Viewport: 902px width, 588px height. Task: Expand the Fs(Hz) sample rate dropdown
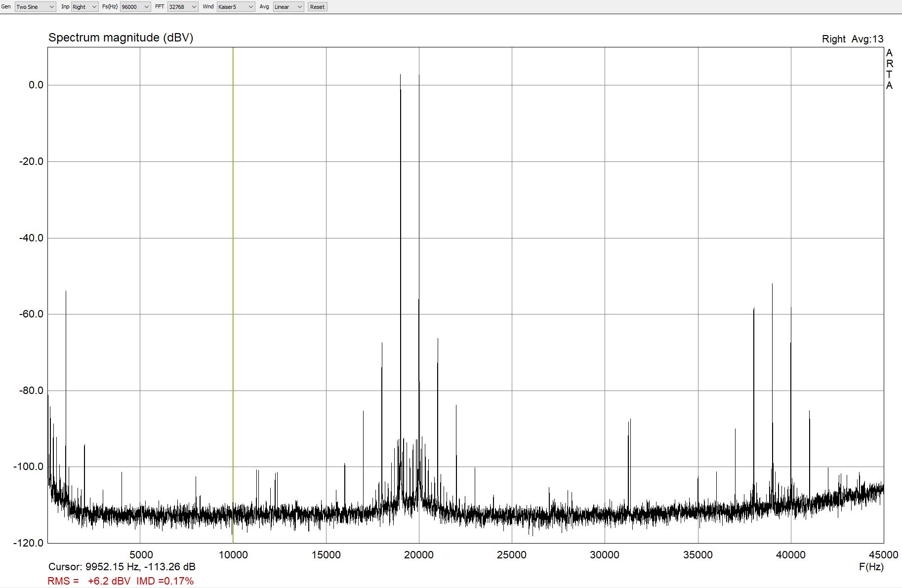[135, 7]
